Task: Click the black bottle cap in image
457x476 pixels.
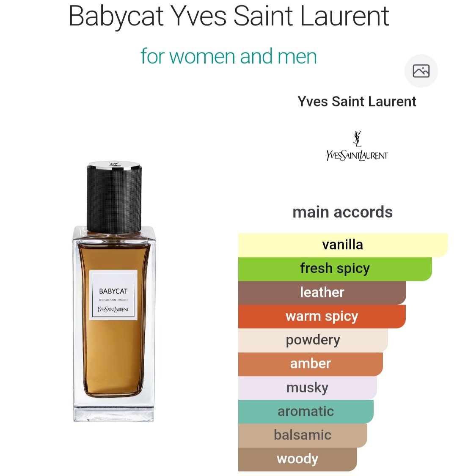Action: (114, 198)
